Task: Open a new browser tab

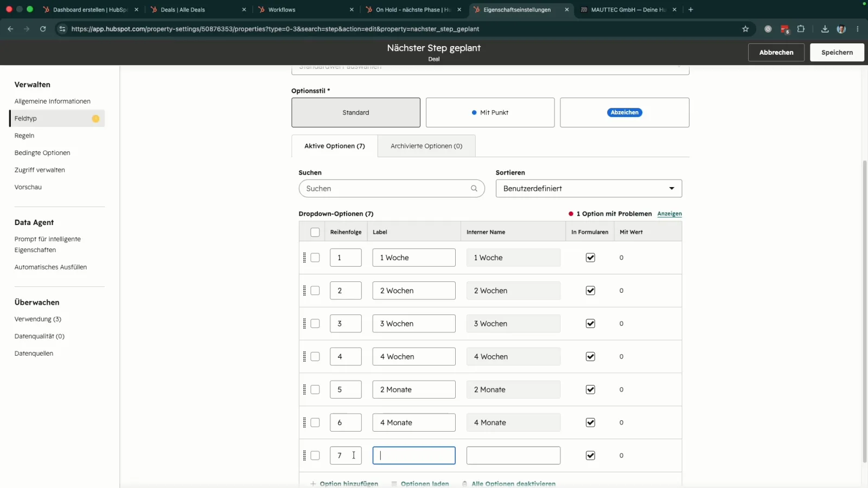Action: (691, 10)
